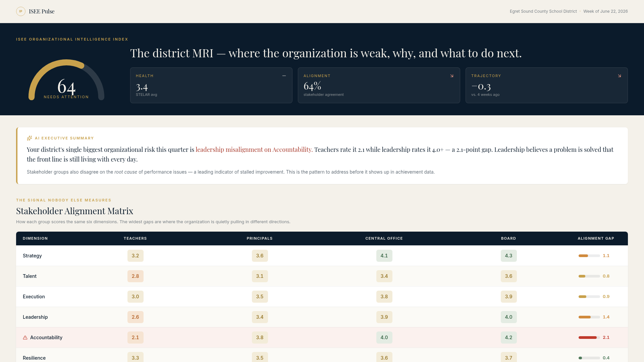Click the leadership misalignment on Accountability link

click(x=254, y=149)
